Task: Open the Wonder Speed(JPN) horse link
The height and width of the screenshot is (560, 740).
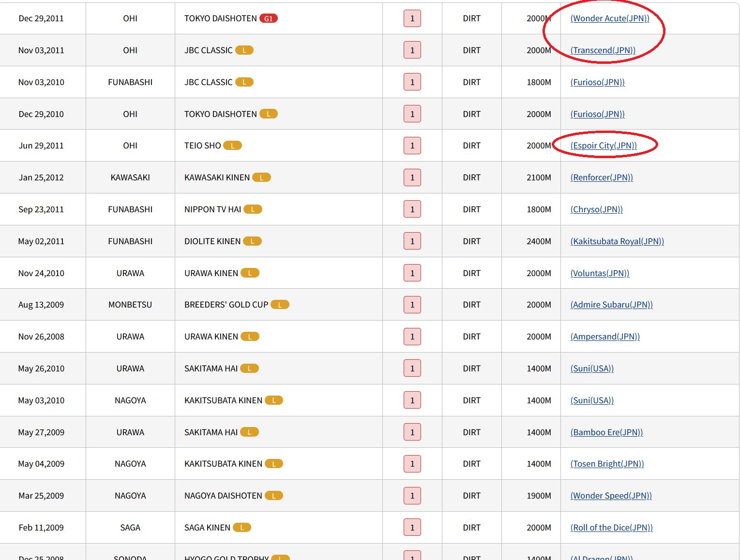Action: point(611,496)
